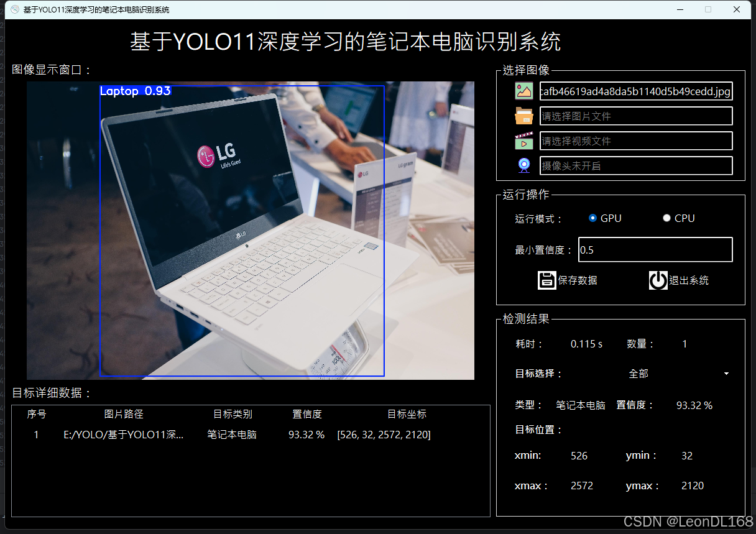This screenshot has width=756, height=534.
Task: Click the 图片路径 column header
Action: coord(124,414)
